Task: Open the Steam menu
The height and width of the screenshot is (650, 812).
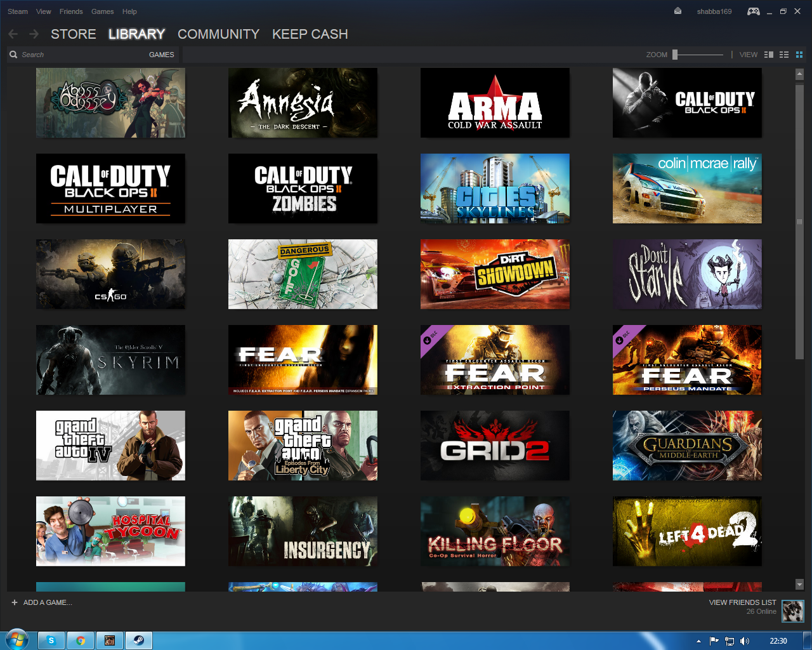Action: tap(18, 11)
